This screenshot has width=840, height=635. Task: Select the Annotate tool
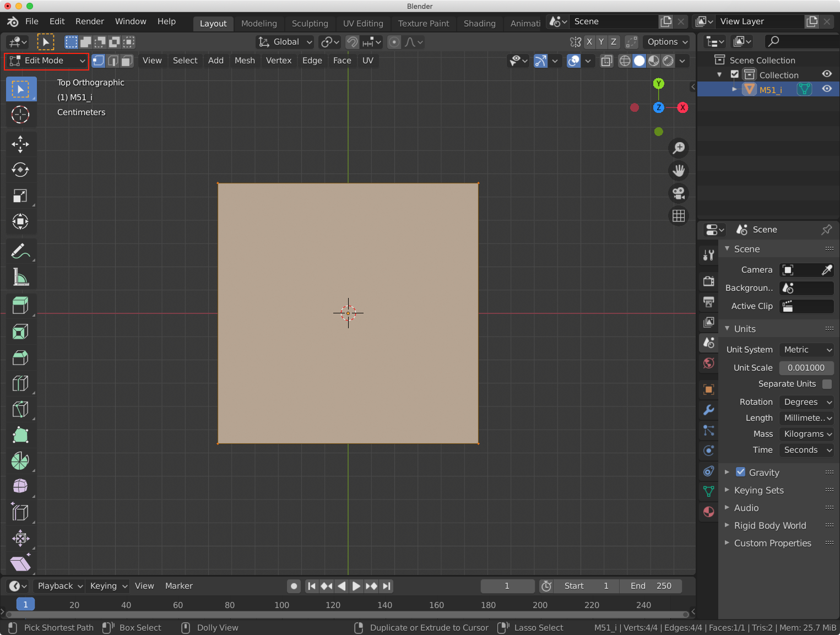(x=20, y=251)
